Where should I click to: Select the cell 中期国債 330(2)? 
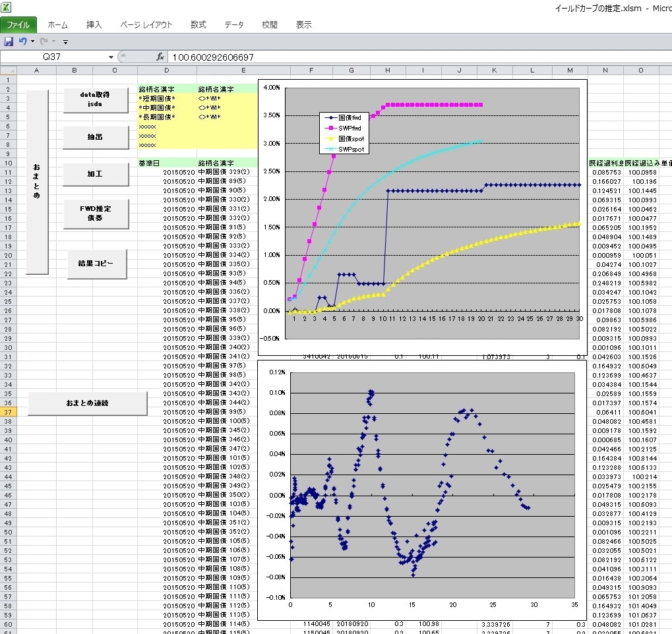click(x=227, y=200)
